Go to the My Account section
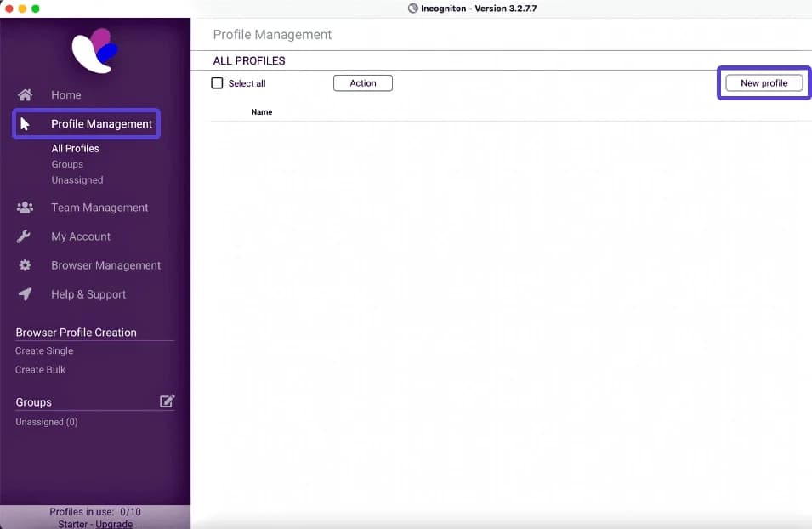This screenshot has width=812, height=529. [x=81, y=236]
